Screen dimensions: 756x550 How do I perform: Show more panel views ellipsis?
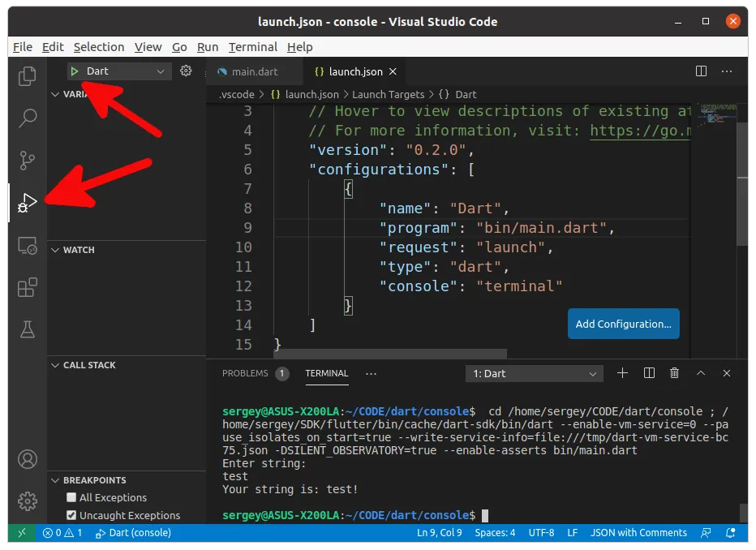coord(371,374)
